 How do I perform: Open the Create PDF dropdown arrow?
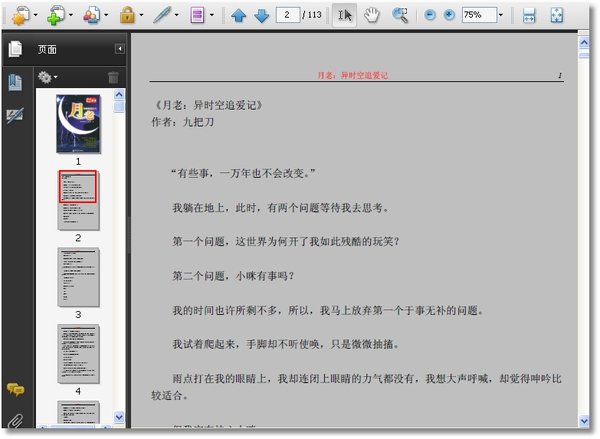coord(36,16)
